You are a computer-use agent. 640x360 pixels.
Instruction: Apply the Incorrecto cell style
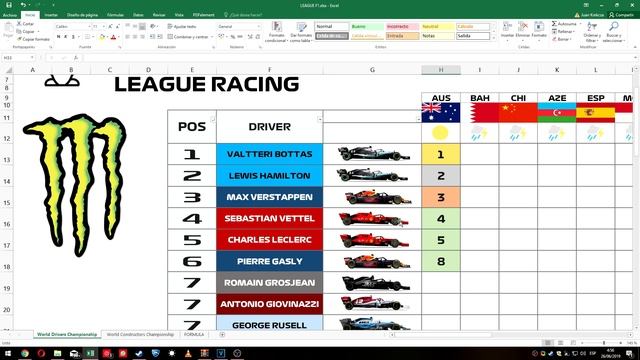tap(402, 27)
